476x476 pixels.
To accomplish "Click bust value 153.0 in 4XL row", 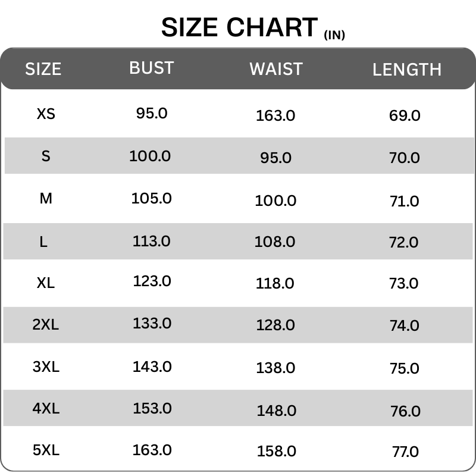I will (152, 408).
